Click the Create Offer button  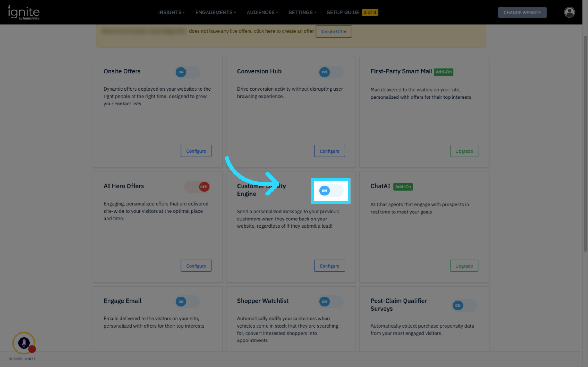334,32
